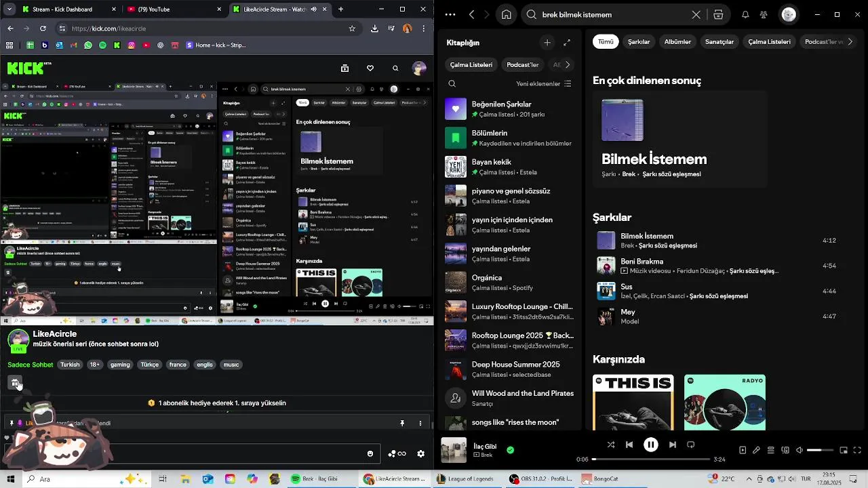
Task: Open connect to a device icon
Action: coord(785,450)
